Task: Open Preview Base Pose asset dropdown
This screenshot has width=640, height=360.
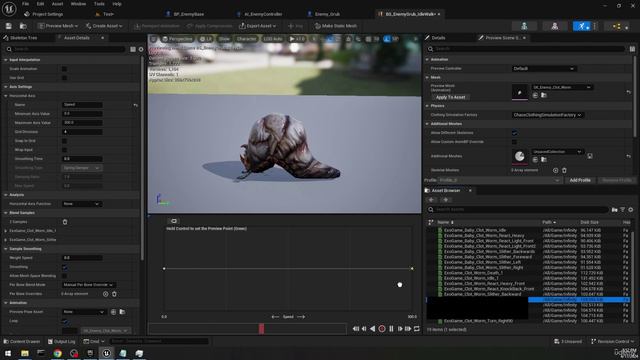Action: pos(84,312)
